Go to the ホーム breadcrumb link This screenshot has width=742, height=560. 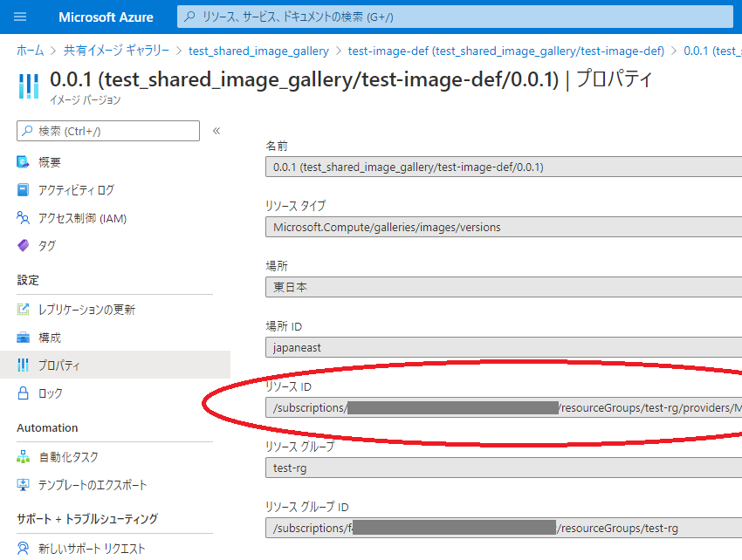tap(31, 51)
